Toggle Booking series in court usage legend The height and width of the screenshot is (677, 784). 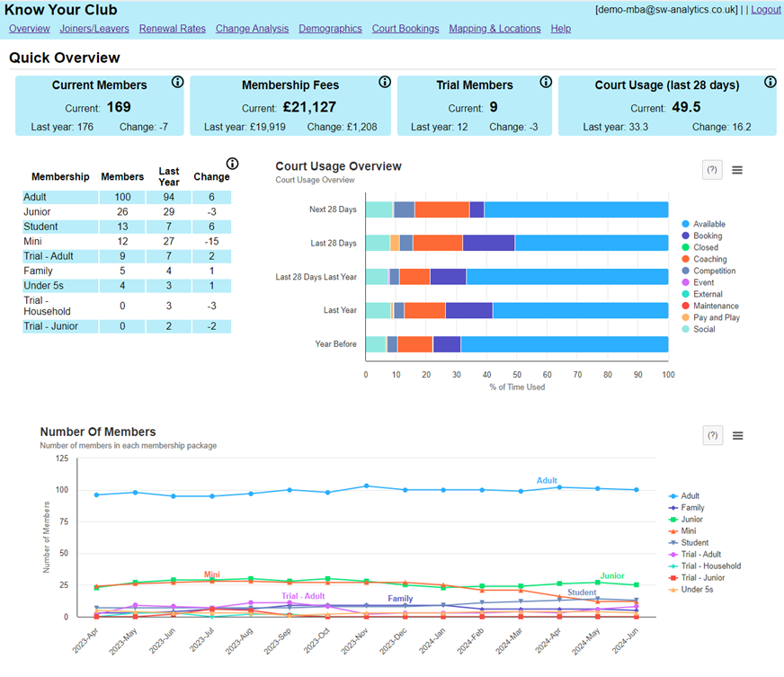click(702, 236)
